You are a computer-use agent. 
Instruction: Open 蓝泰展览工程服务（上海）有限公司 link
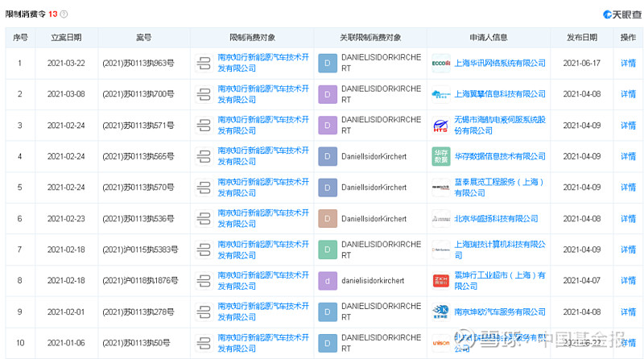[499, 188]
